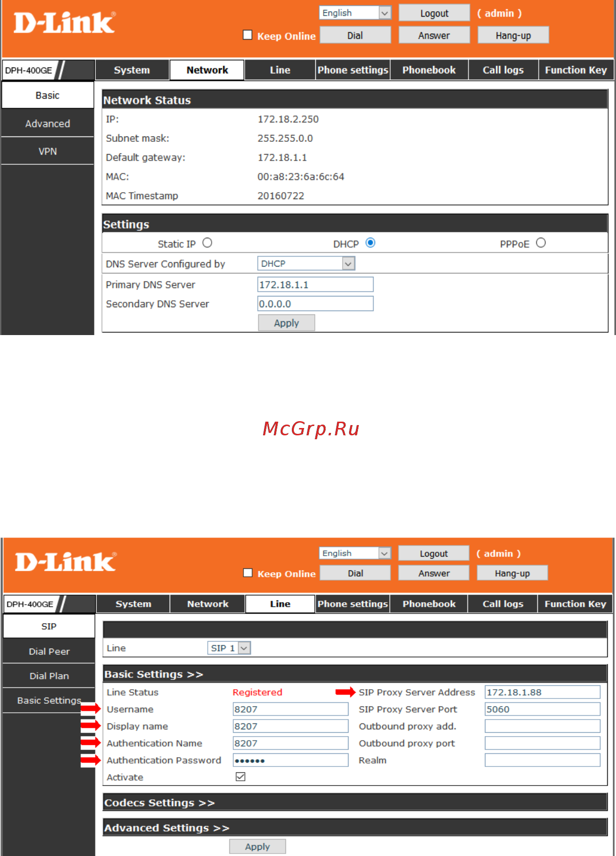
Task: Click the Answer button in bottom header
Action: tap(434, 573)
